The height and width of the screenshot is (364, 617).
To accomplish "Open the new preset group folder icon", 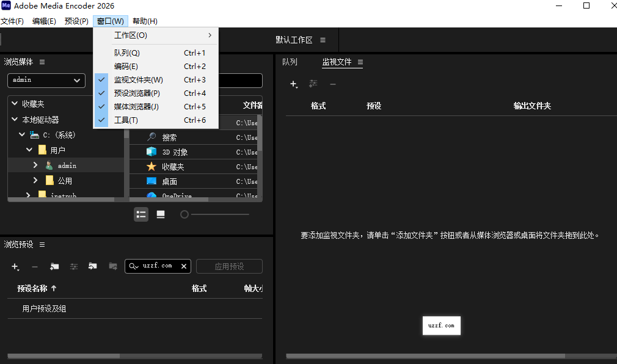I will (54, 266).
